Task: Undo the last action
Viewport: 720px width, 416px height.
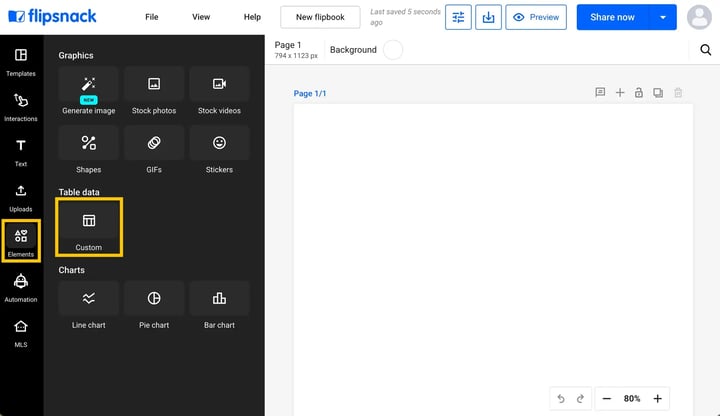Action: (561, 399)
